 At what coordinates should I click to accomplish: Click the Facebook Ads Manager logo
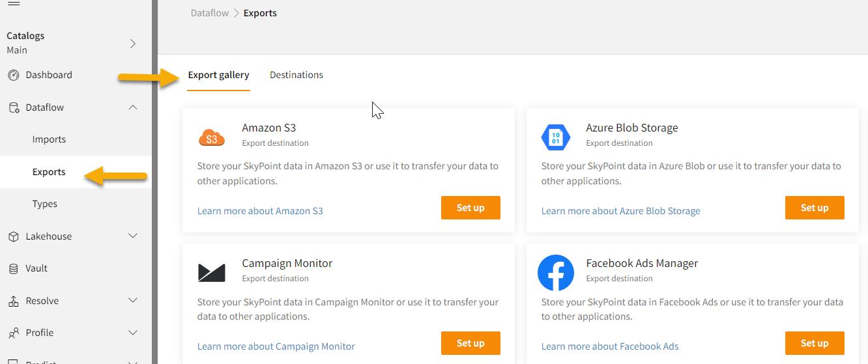tap(555, 273)
